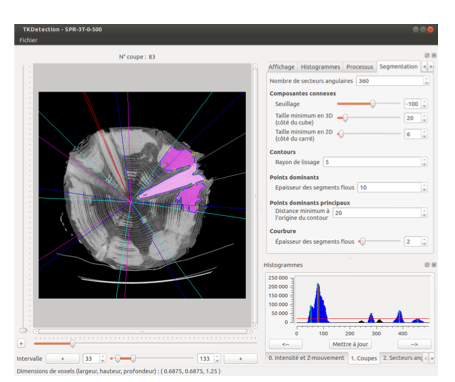Select the Segmentation tab
The width and height of the screenshot is (455, 382).
tap(398, 66)
